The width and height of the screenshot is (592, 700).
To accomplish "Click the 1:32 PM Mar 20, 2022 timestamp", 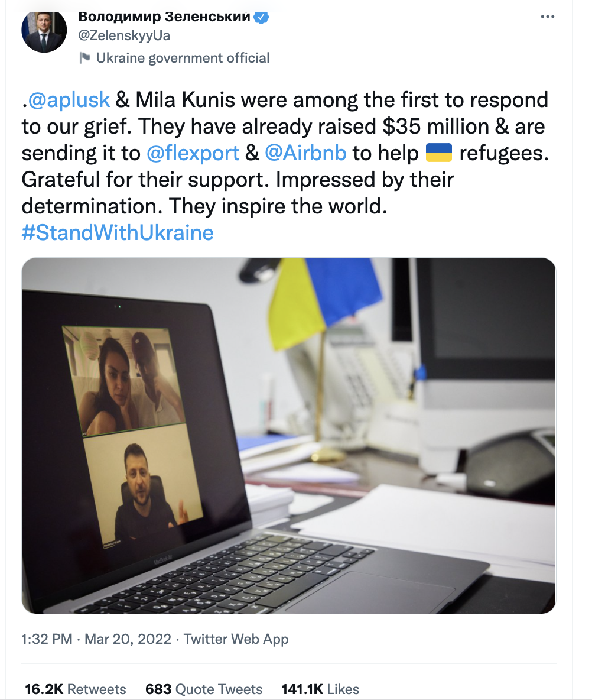I will (x=96, y=639).
